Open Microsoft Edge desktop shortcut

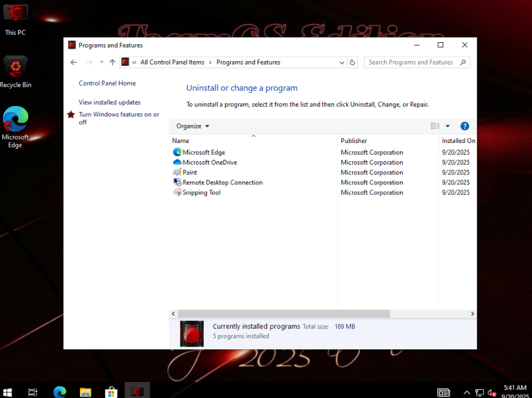15,127
